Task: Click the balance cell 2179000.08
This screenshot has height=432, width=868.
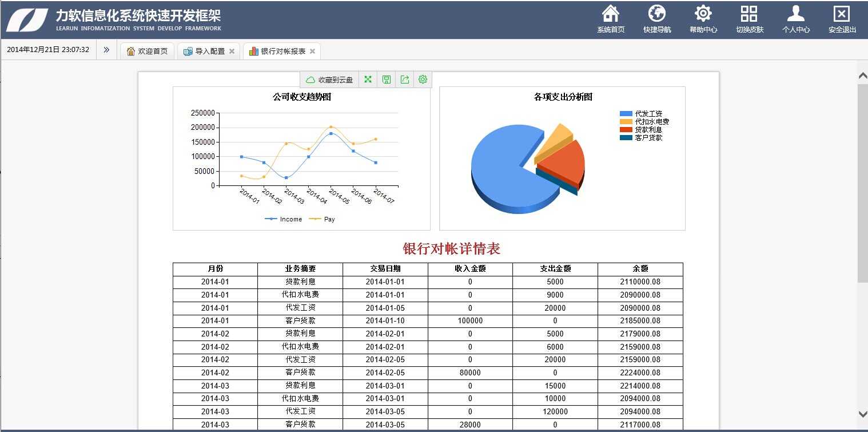Action: pos(640,334)
